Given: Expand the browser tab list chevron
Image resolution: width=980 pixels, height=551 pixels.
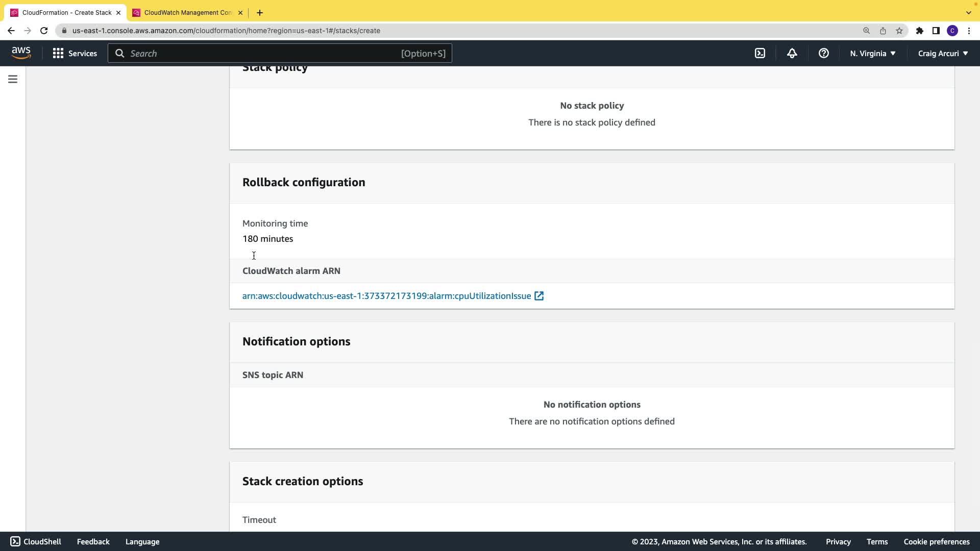Looking at the screenshot, I should (x=968, y=12).
